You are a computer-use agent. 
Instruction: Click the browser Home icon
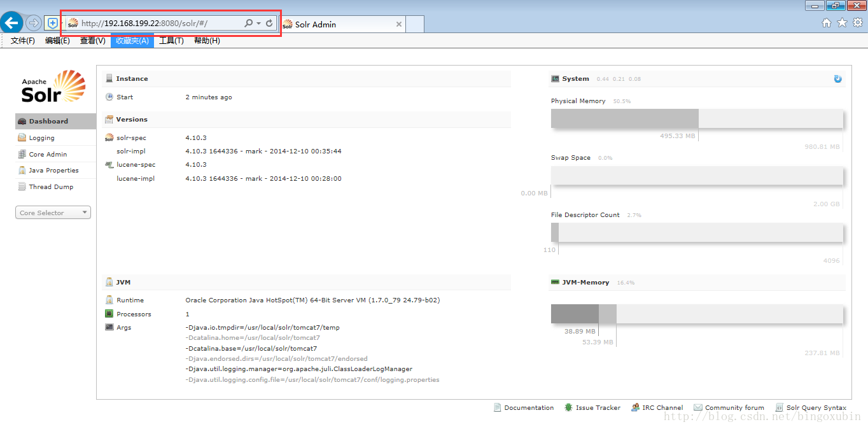[x=827, y=23]
